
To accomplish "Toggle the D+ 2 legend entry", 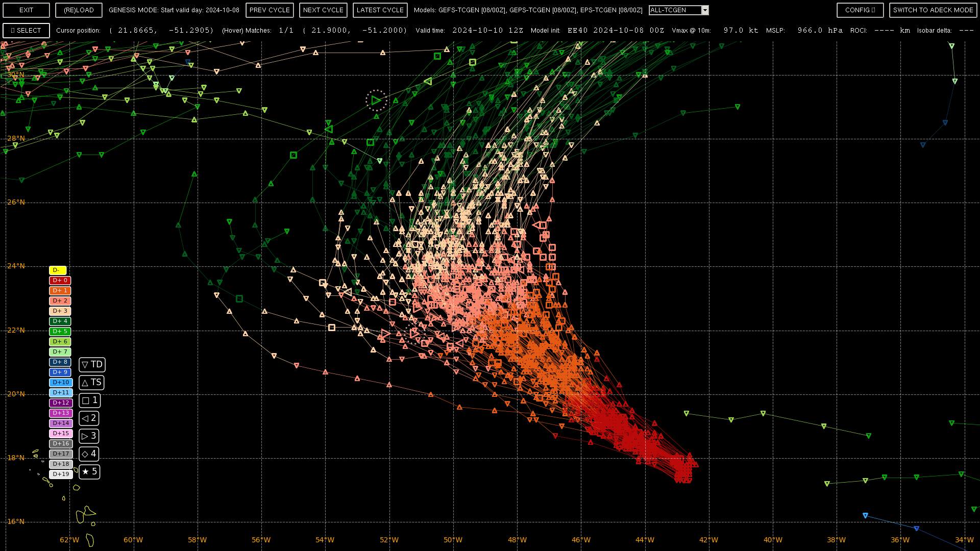I will 60,301.
